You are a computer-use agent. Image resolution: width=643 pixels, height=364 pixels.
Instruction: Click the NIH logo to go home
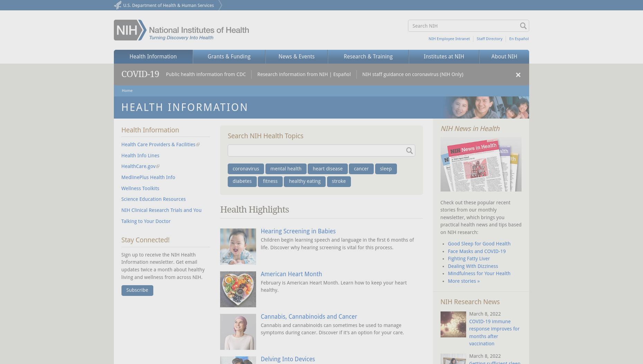tap(181, 30)
